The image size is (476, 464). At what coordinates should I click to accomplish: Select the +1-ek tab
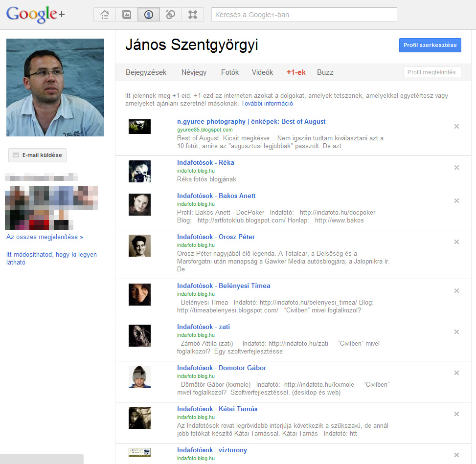point(296,72)
